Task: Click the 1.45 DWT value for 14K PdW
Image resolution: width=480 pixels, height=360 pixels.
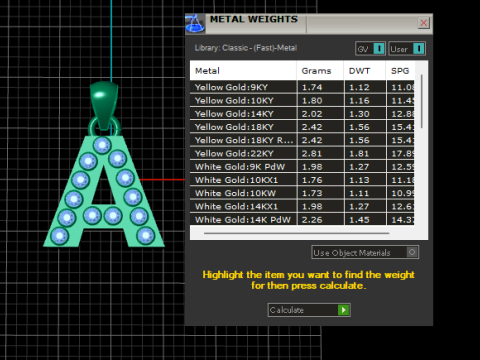Action: pyautogui.click(x=359, y=220)
